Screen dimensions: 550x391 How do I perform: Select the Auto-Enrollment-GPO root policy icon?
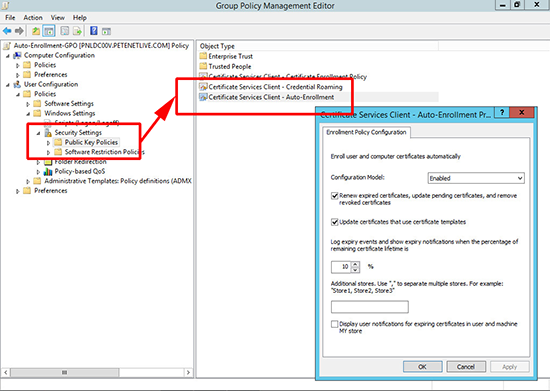pos(7,46)
